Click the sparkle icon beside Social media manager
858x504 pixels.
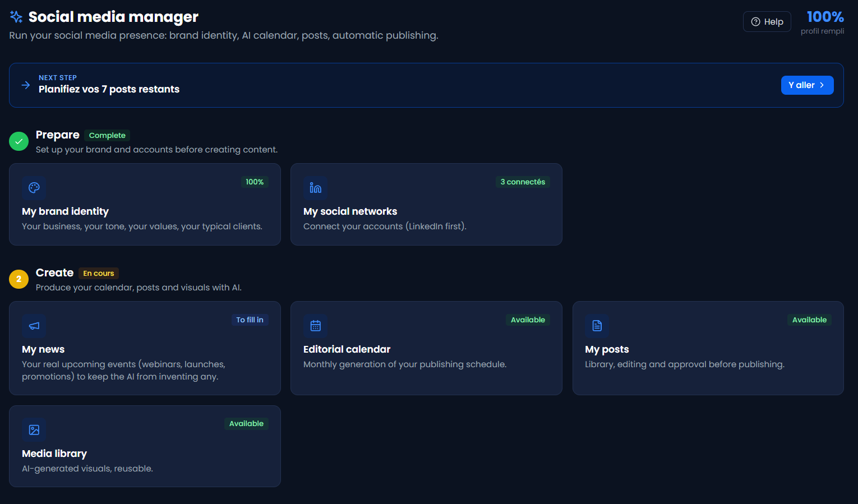[16, 17]
